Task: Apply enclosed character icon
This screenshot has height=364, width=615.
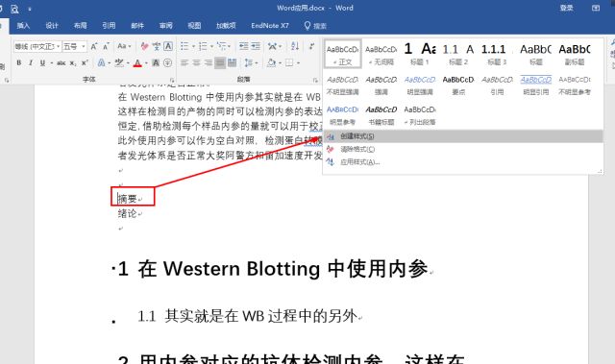Action: click(167, 62)
